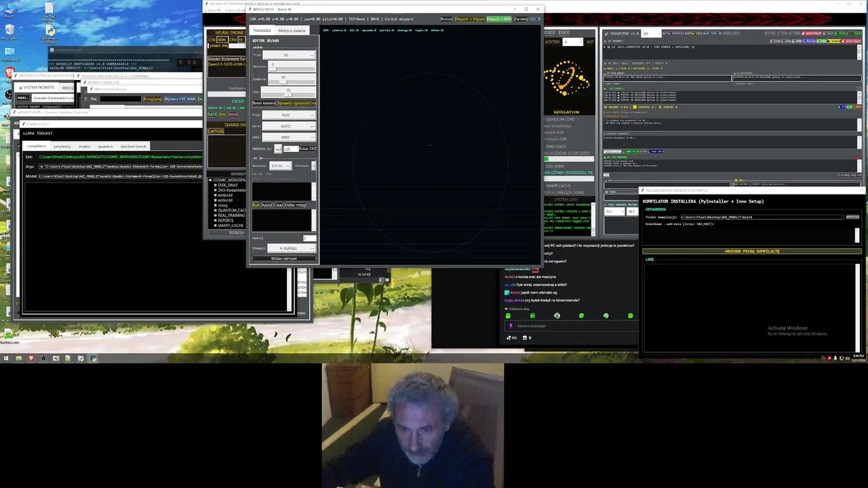Click the CAPTURE button in Quarks panel

click(216, 131)
